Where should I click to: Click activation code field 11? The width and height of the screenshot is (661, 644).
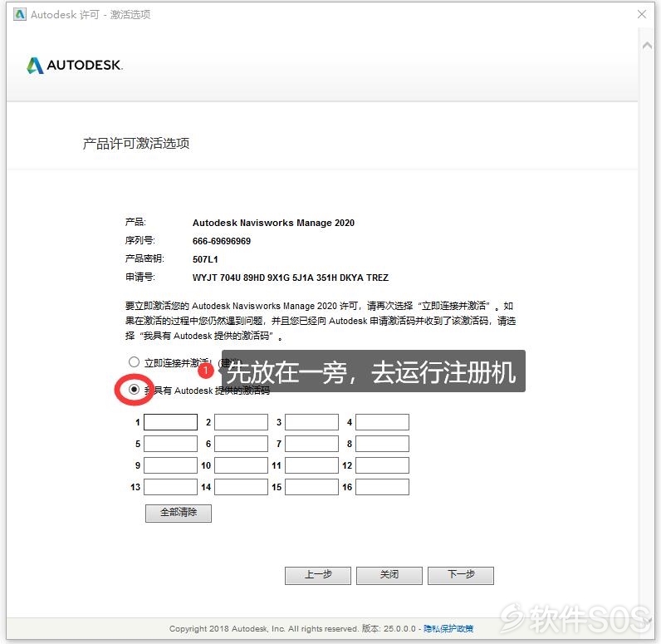coord(311,465)
